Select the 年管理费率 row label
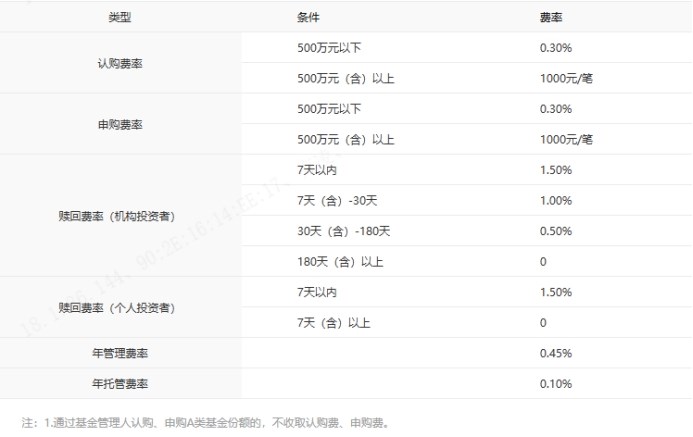The image size is (693, 437). tap(119, 354)
